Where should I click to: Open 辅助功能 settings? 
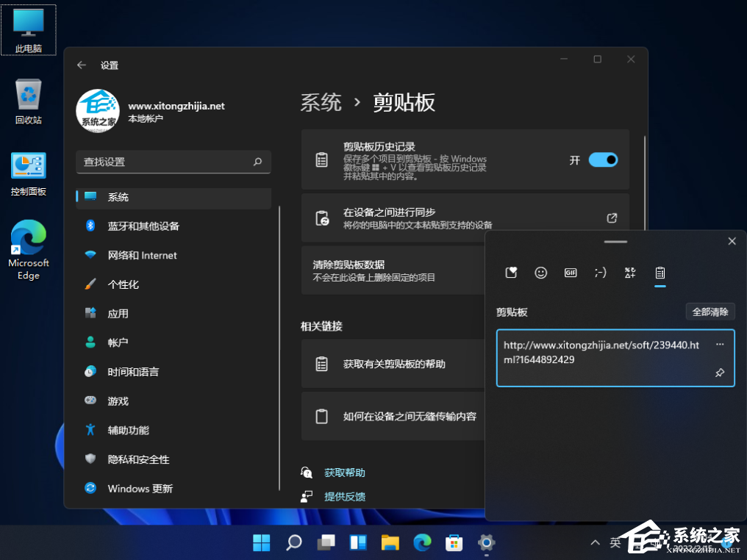pyautogui.click(x=174, y=430)
